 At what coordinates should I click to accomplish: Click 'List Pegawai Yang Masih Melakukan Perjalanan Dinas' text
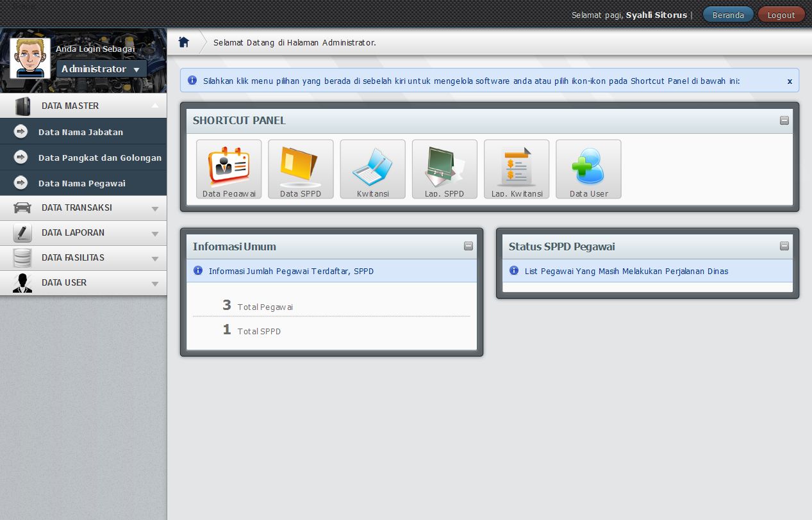pos(627,271)
